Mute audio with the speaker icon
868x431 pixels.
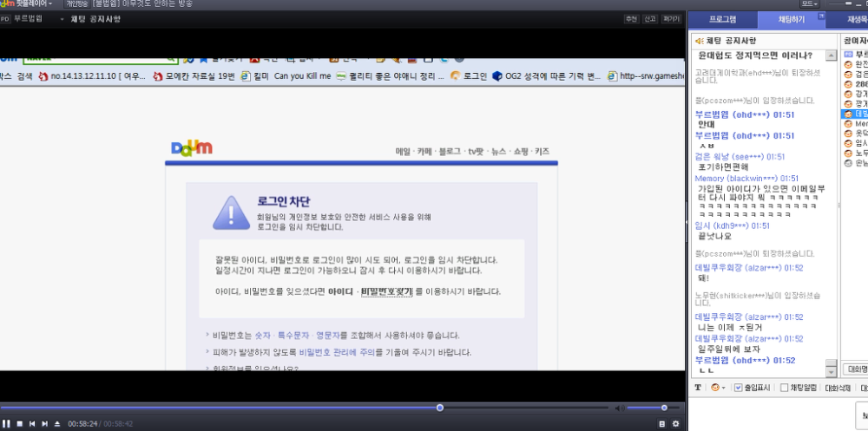point(620,408)
